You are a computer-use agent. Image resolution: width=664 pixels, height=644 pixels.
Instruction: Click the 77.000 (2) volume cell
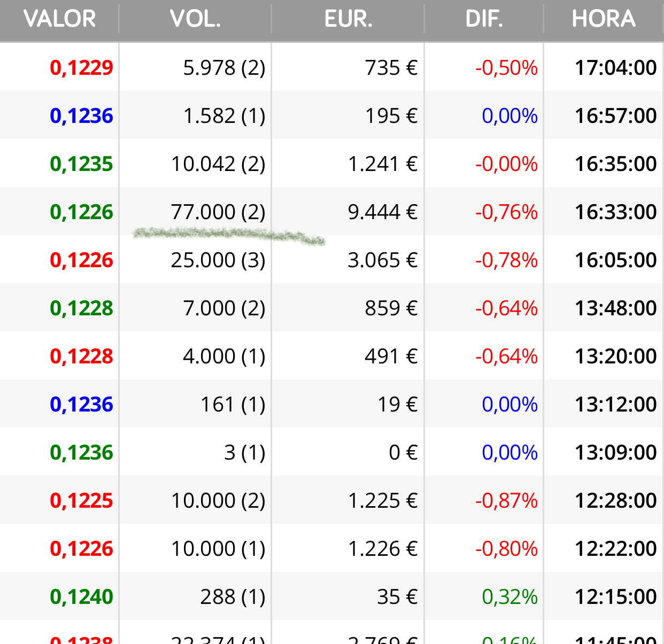pos(218,212)
